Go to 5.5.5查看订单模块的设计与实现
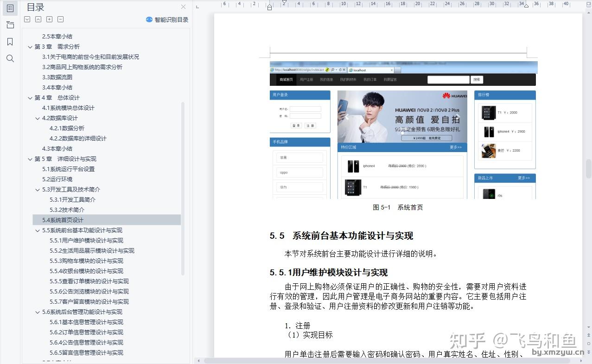592x364 pixels. 89,281
